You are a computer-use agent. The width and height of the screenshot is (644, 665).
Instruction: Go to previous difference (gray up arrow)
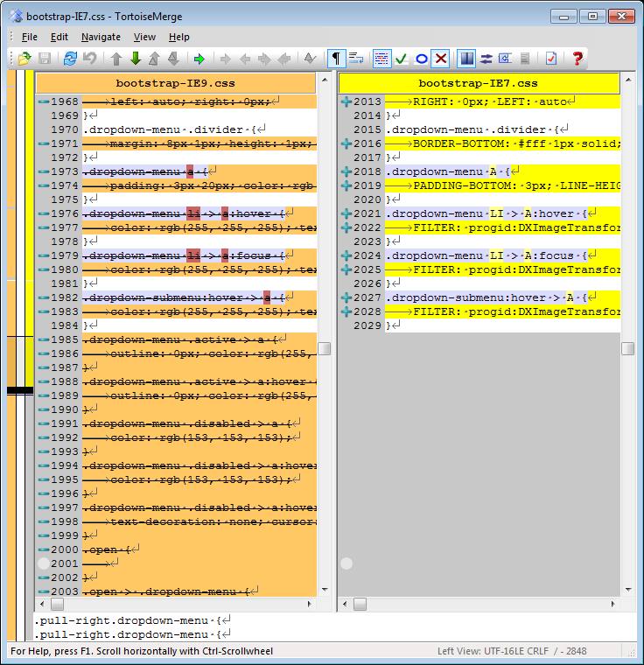point(116,58)
